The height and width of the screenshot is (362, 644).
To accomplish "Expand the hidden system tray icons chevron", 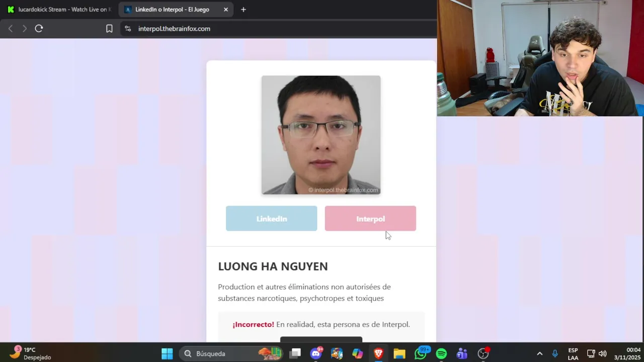I will (x=539, y=353).
